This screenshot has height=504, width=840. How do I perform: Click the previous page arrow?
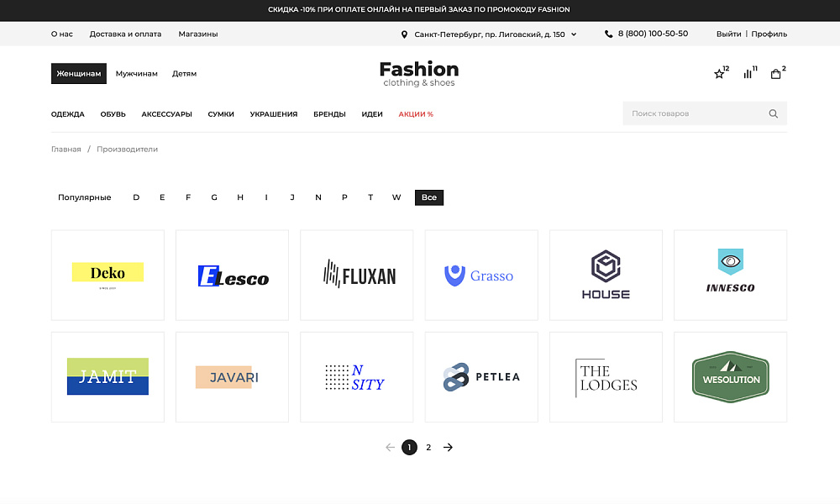click(x=389, y=447)
